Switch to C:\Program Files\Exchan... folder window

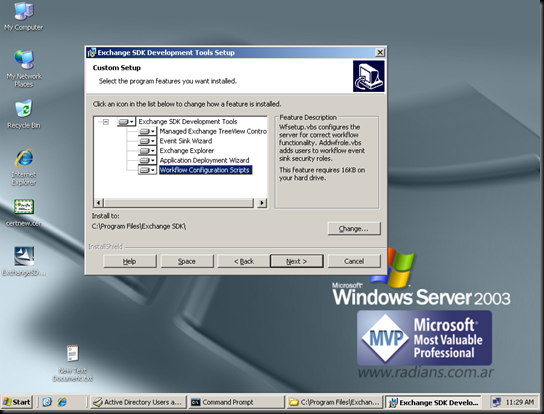point(334,402)
